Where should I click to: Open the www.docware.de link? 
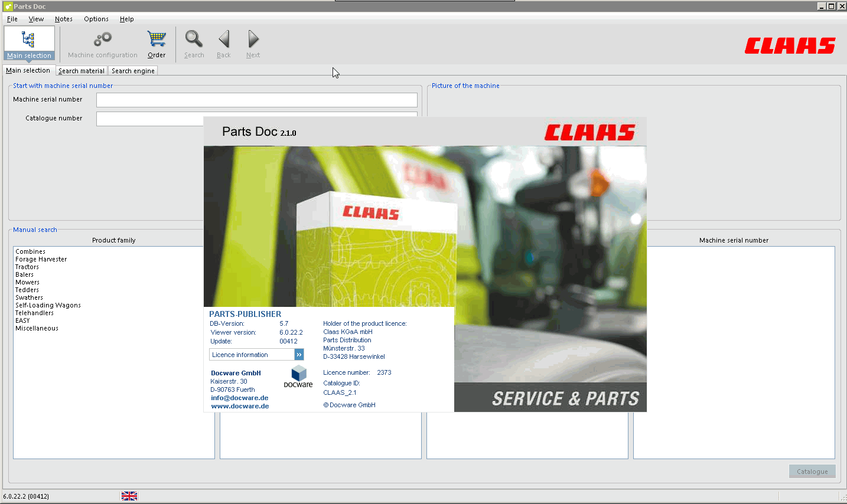point(240,406)
